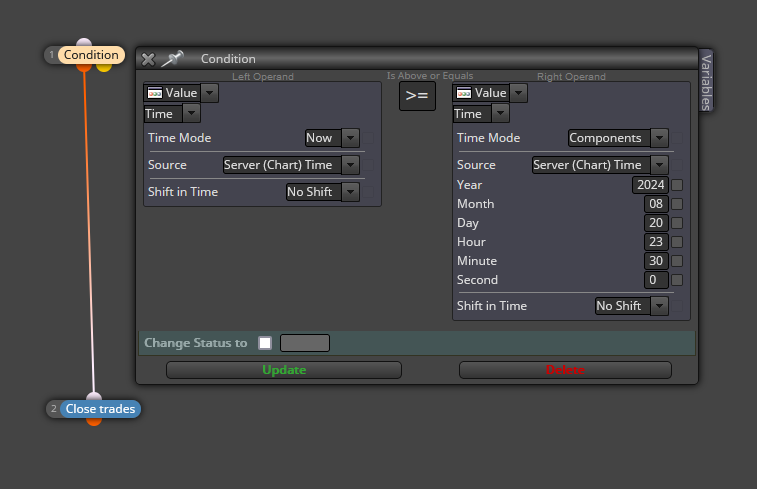Click the red Delete button
Screen dimensions: 757x489
tap(565, 370)
